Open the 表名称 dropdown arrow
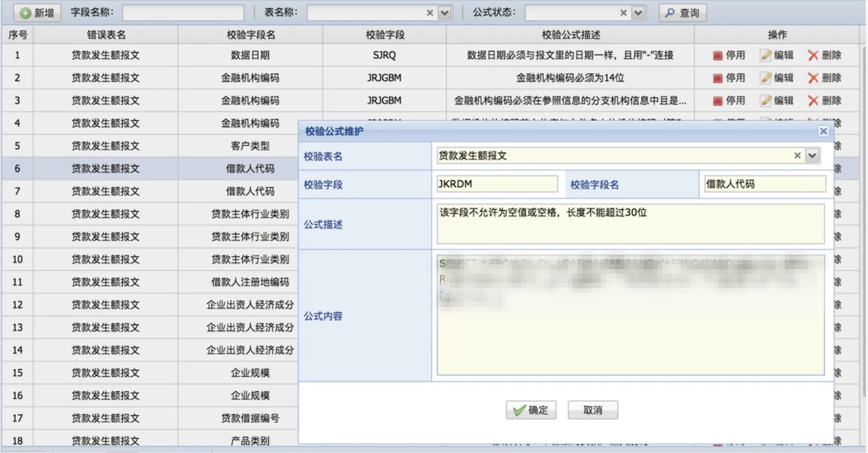The width and height of the screenshot is (868, 453). click(x=445, y=13)
